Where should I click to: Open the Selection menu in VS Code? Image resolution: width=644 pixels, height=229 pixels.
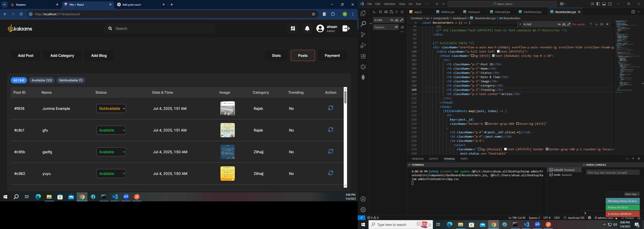point(390,4)
